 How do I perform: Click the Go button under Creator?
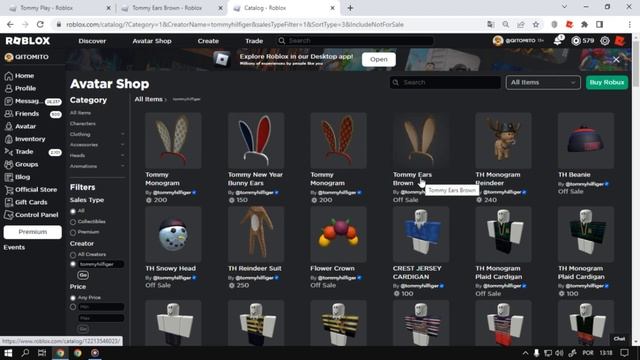coord(83,275)
